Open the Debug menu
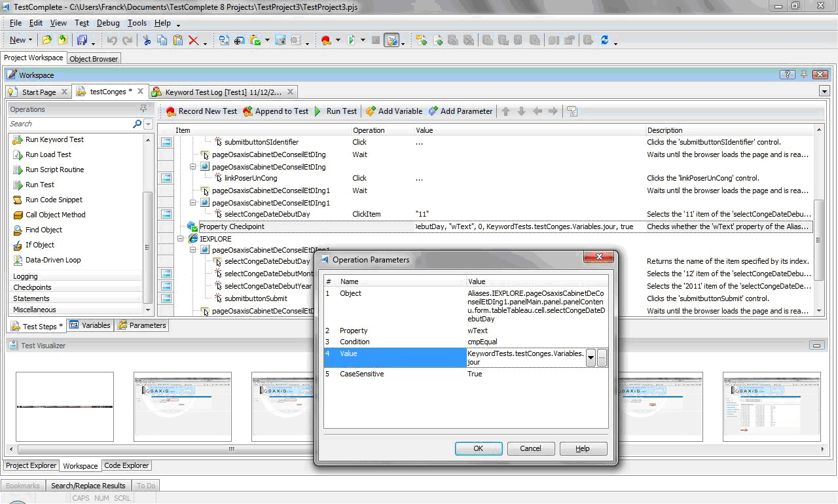 coord(108,23)
